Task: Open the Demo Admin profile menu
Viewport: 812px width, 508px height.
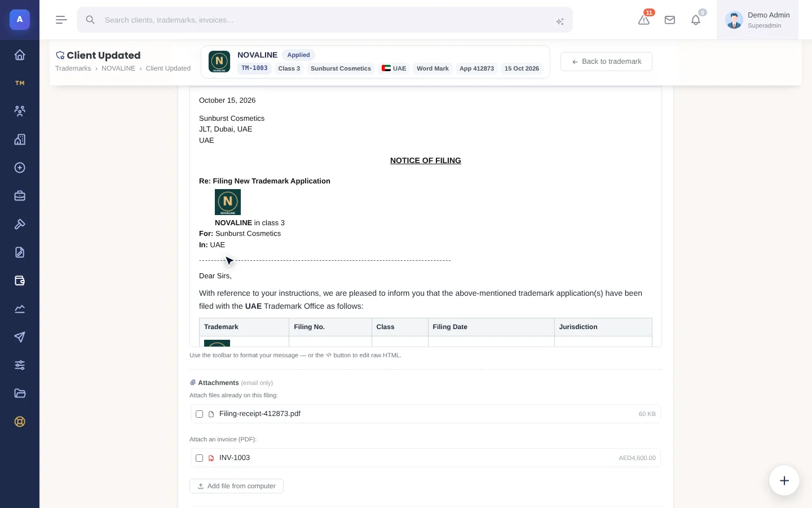Action: coord(757,20)
